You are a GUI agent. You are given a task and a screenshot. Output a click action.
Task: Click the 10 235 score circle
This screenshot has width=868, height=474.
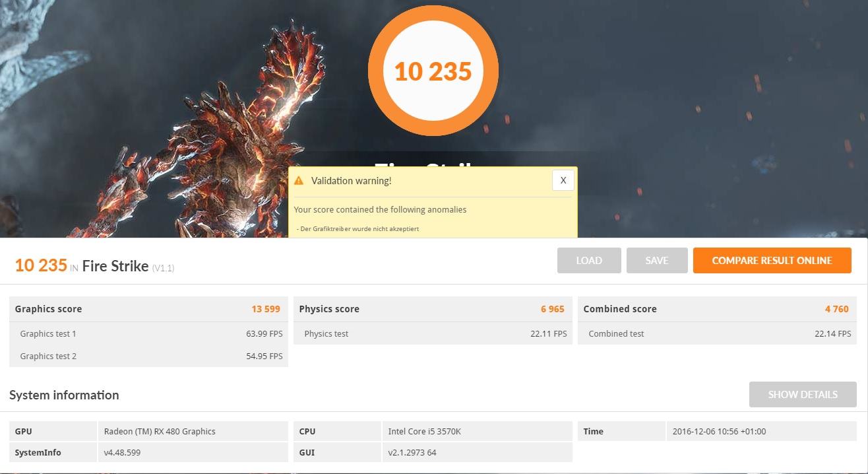(433, 71)
